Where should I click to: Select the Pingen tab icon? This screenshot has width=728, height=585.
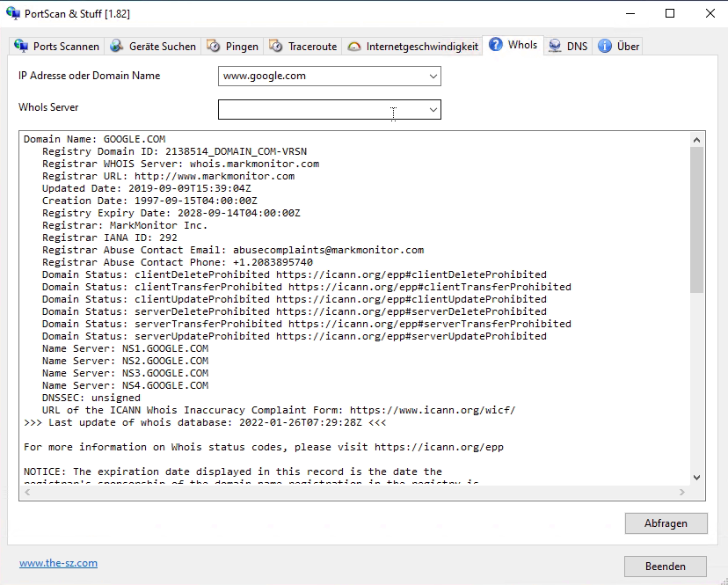pos(211,45)
